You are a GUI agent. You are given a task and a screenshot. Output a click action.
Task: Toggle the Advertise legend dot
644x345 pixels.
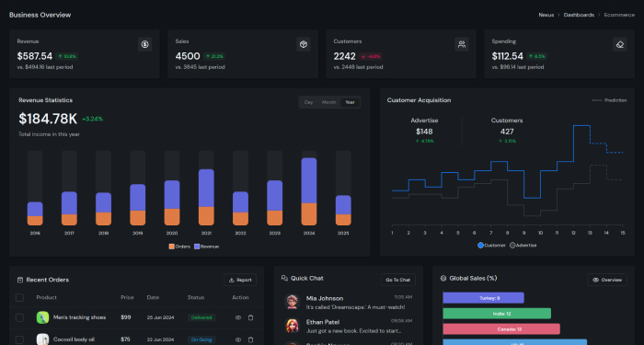512,246
